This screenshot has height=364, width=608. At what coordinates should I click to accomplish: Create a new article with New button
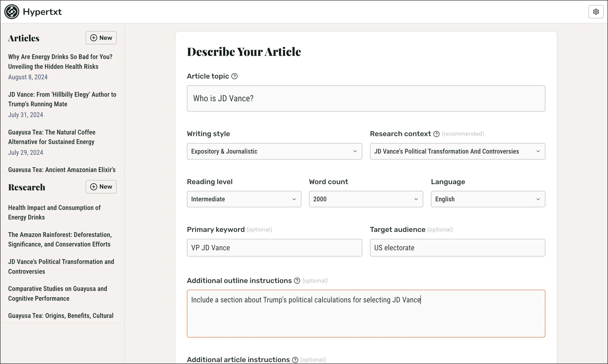pos(101,38)
